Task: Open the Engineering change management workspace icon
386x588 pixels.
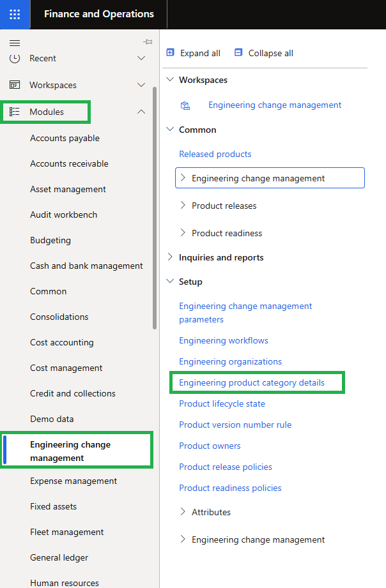Action: 185,105
